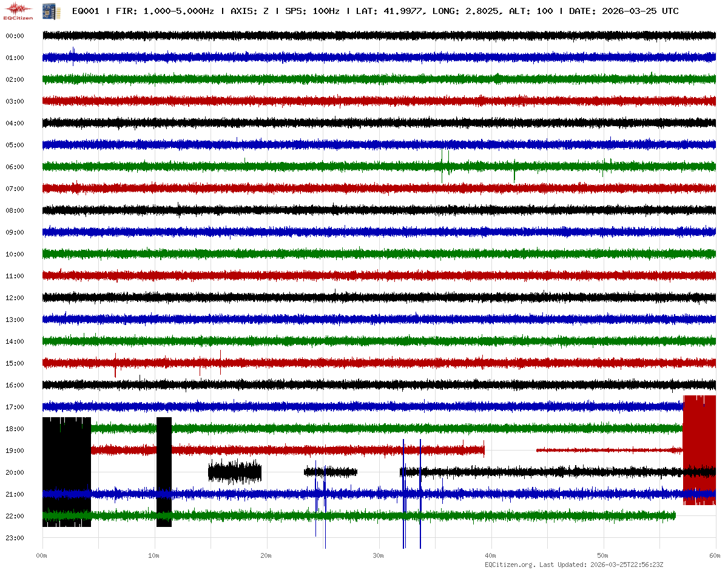Click the EQCitizen logo in the header

tap(18, 11)
